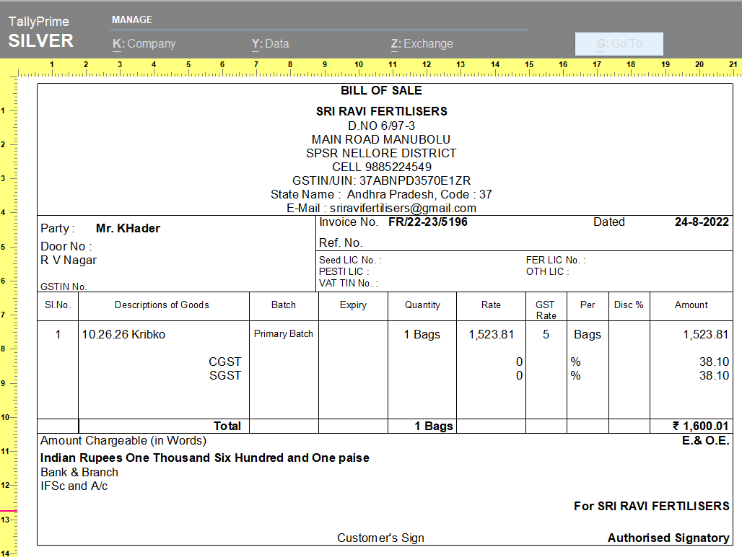Screen dimensions: 742x560
Task: Click the CELL 9885224549 line
Action: click(381, 167)
